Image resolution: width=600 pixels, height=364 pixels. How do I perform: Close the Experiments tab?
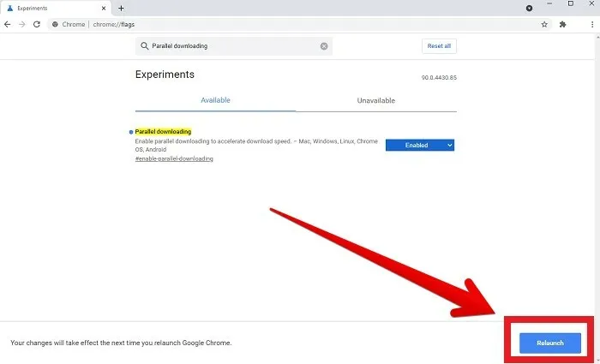(104, 8)
